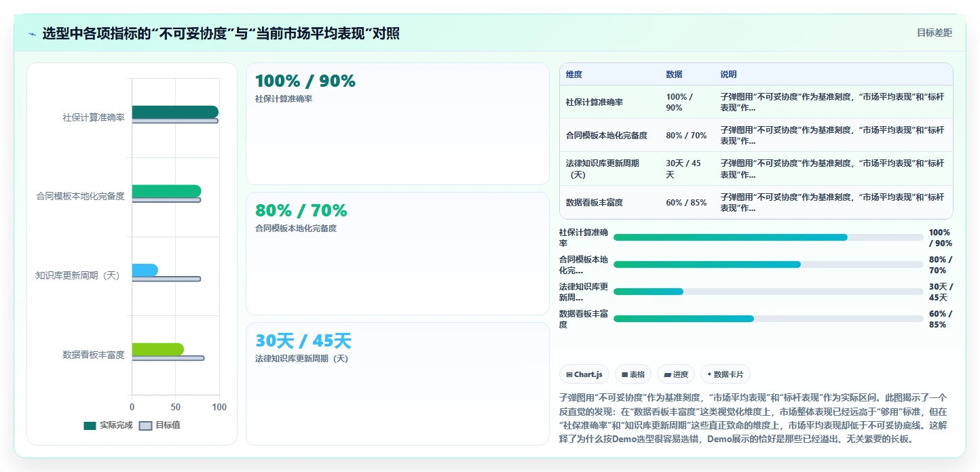
Task: Click the 50 tick on the chart axis
Action: coord(175,407)
